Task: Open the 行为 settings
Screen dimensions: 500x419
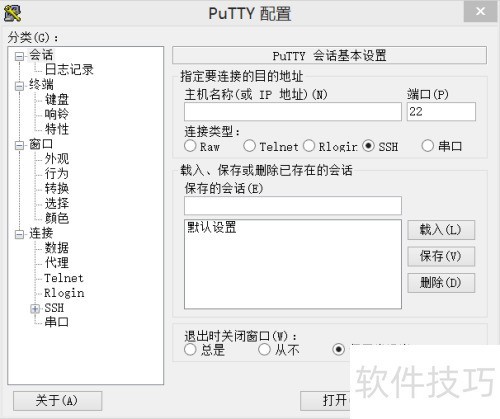Action: [x=57, y=174]
